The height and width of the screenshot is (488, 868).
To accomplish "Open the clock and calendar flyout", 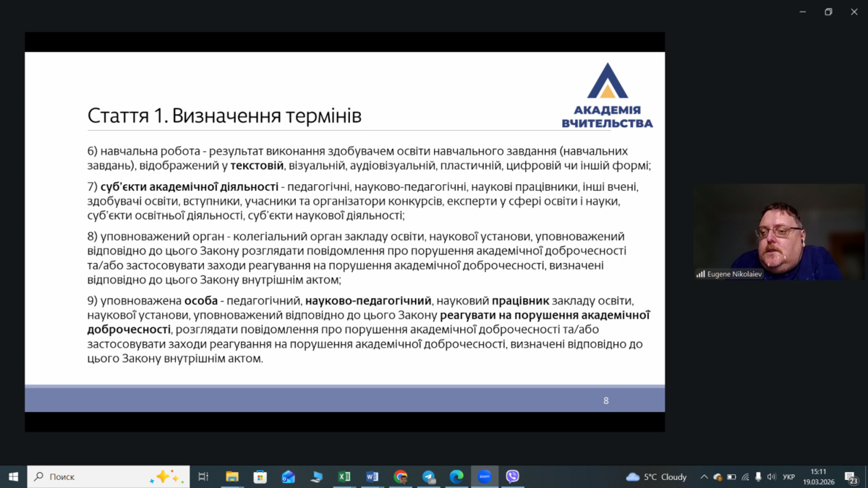I will (x=818, y=476).
